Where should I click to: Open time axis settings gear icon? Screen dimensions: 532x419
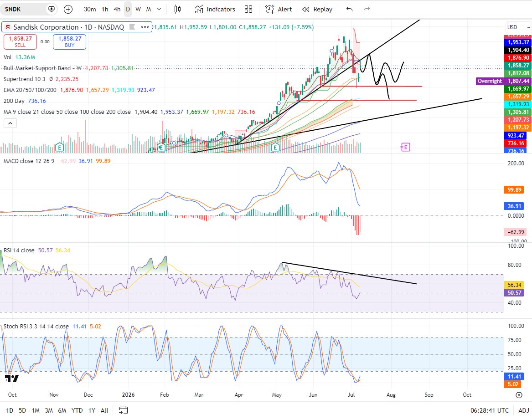coord(519,395)
